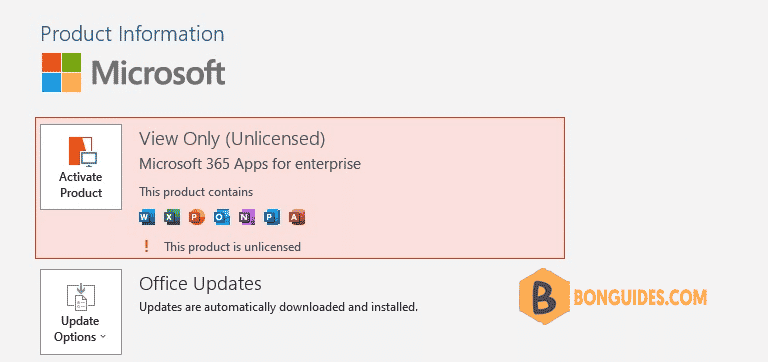The height and width of the screenshot is (362, 768).
Task: Click the View Only (Unlicensed) title
Action: tap(232, 139)
